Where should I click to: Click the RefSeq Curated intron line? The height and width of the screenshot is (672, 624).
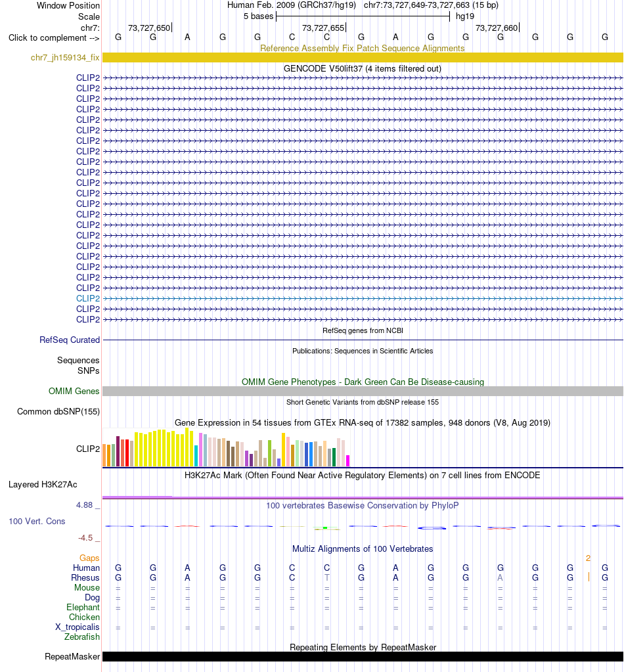[x=363, y=340]
